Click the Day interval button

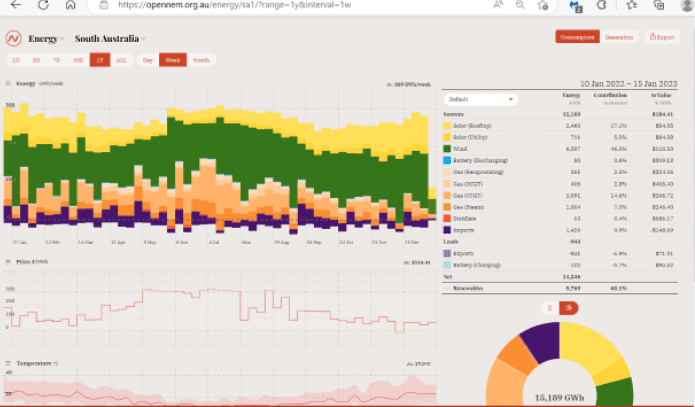(148, 60)
